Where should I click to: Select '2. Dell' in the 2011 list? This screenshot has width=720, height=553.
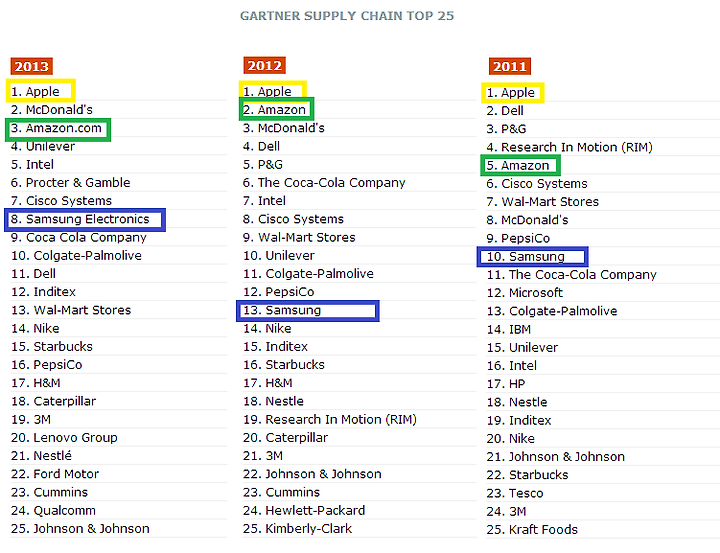[505, 111]
